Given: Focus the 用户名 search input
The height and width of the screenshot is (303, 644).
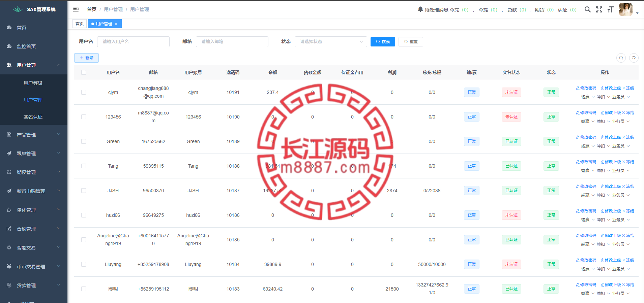Looking at the screenshot, I should [x=133, y=42].
